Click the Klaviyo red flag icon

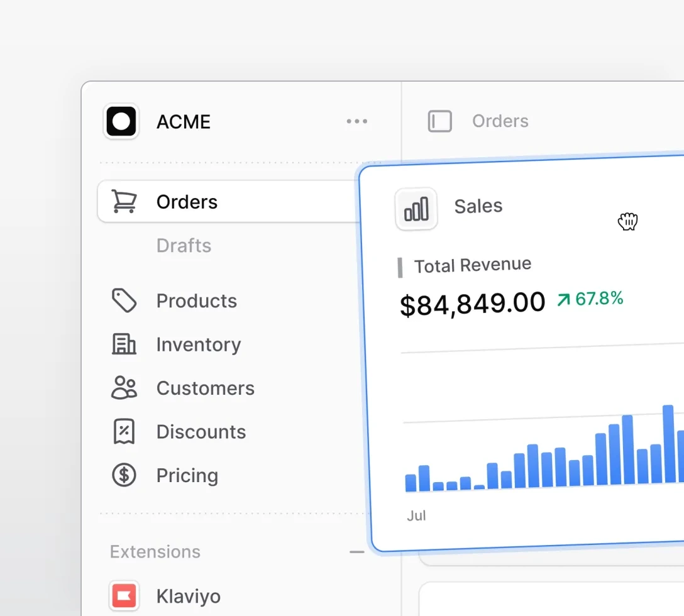click(x=124, y=596)
